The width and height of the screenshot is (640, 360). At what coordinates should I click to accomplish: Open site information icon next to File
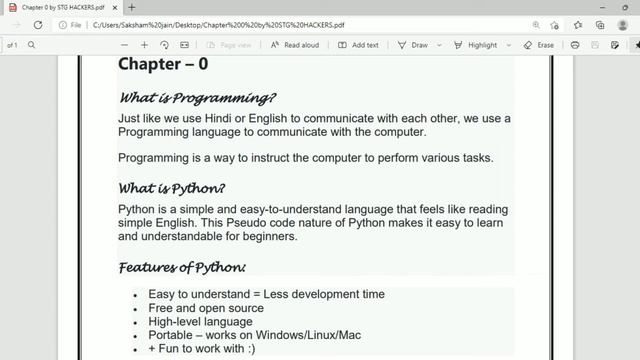click(x=62, y=25)
